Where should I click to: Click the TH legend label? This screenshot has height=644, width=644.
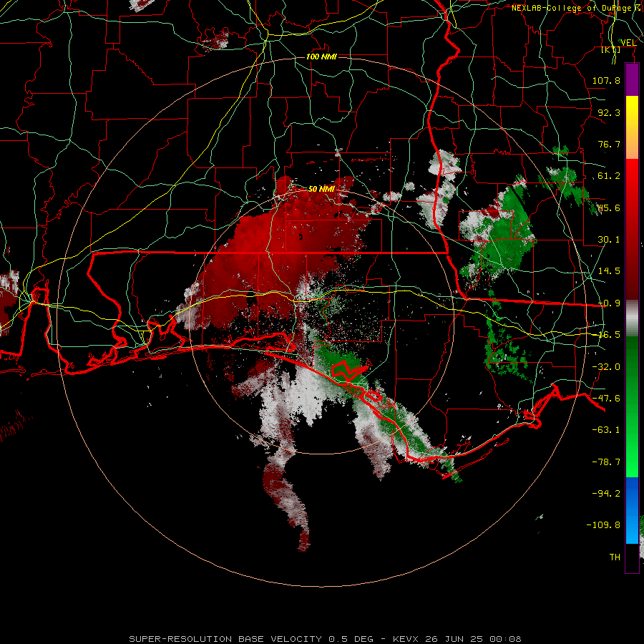tap(615, 557)
